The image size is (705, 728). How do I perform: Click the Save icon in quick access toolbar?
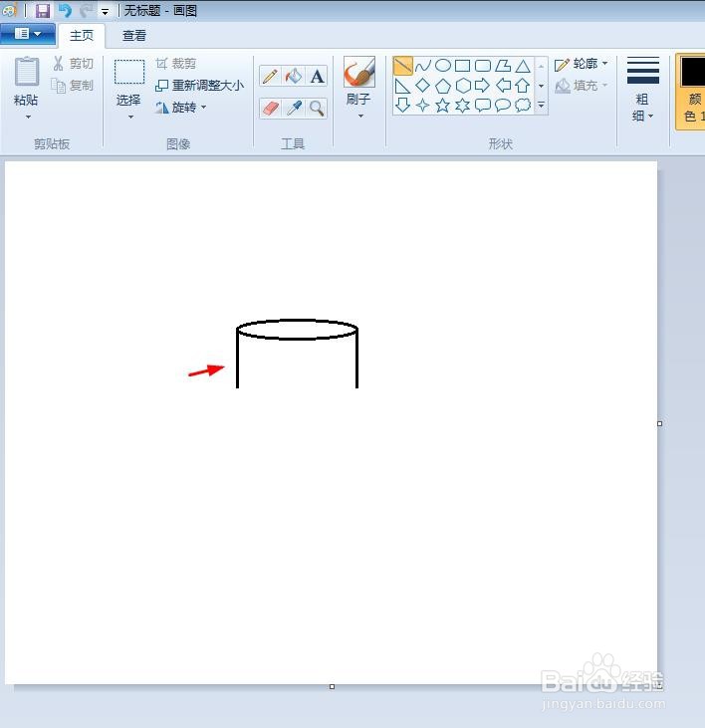[43, 10]
